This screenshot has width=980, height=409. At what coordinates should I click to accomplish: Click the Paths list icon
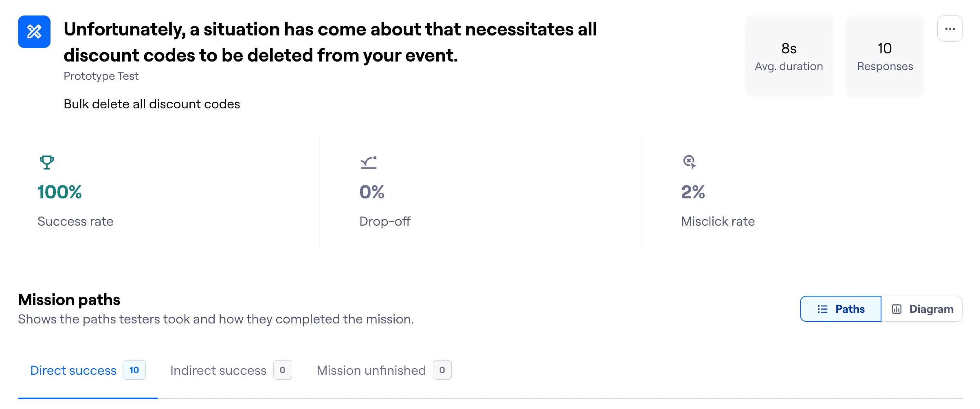point(822,309)
